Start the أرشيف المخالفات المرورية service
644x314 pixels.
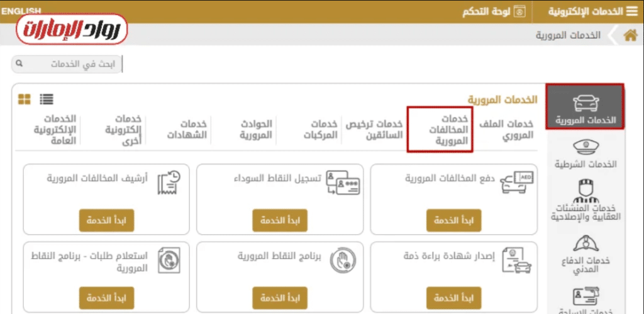(x=106, y=220)
